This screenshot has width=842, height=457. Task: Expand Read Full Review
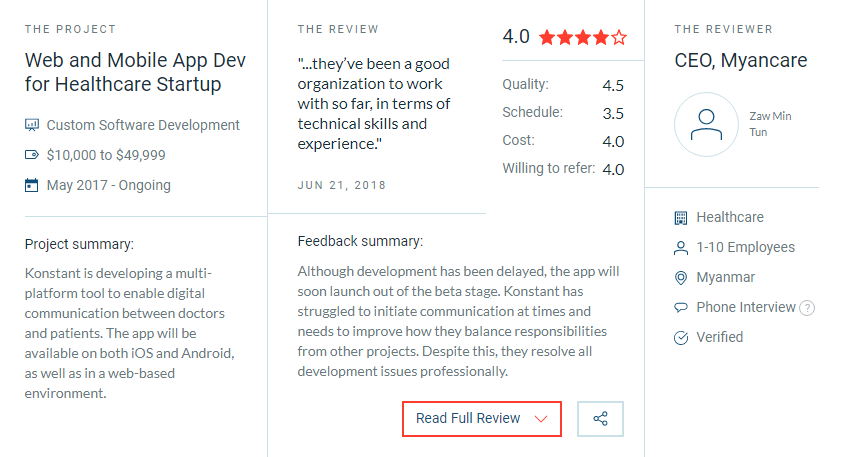point(482,419)
